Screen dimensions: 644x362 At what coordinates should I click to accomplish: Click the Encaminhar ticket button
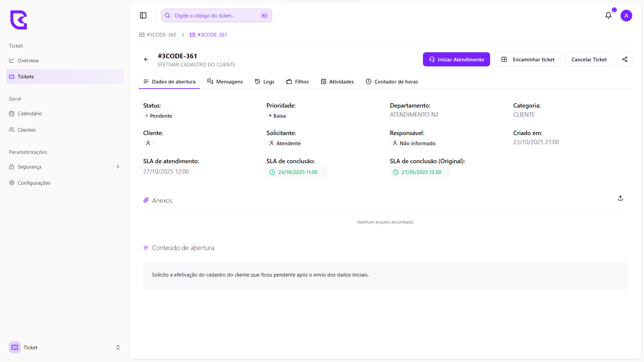pos(528,59)
